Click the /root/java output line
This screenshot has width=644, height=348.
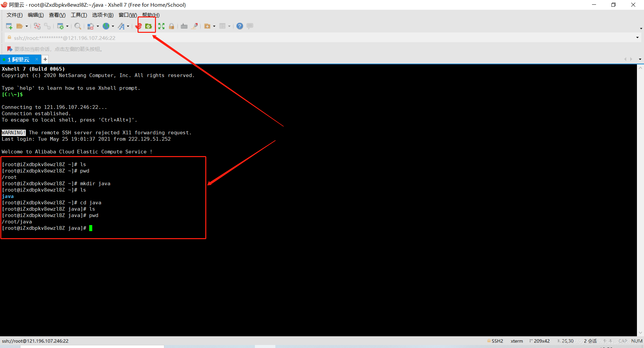(x=17, y=222)
